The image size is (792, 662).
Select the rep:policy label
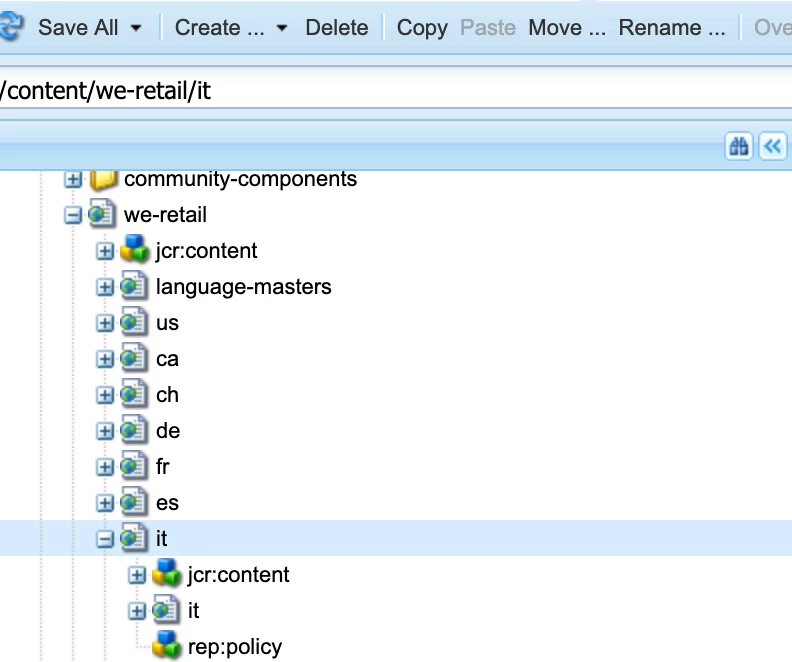coord(235,647)
